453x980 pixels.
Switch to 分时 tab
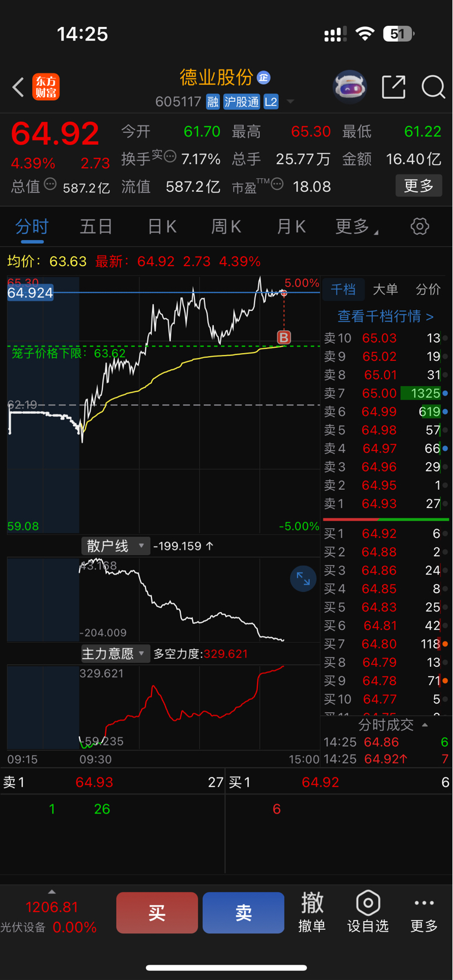pos(32,226)
